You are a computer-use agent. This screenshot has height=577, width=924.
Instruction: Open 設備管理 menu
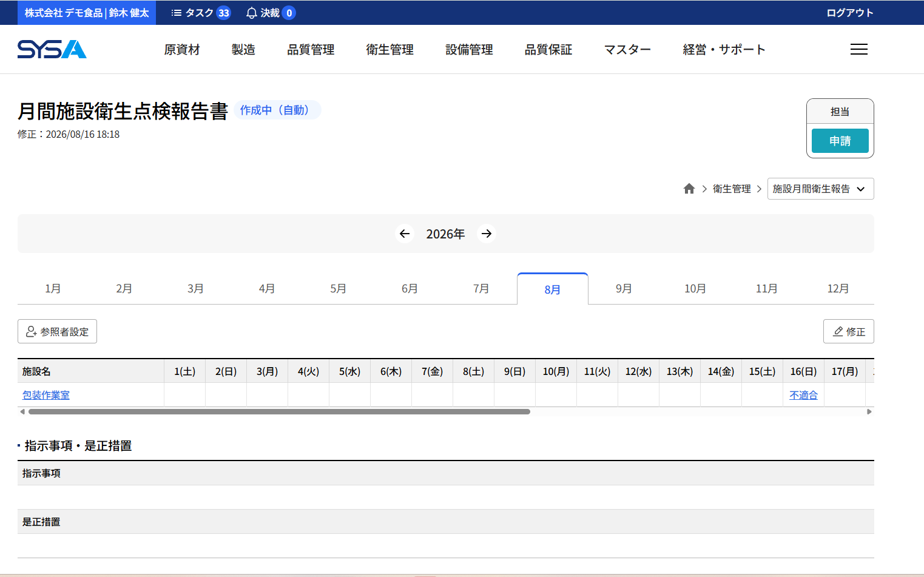click(x=469, y=50)
